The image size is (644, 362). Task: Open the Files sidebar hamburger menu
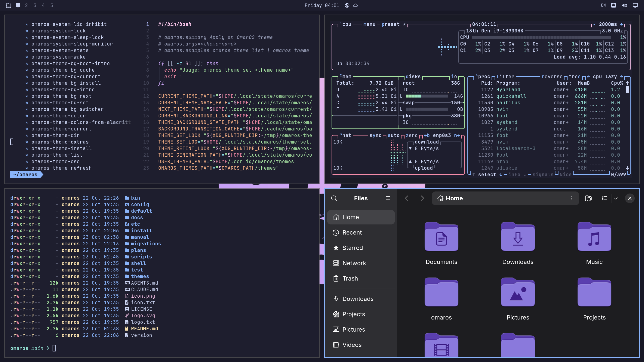coord(388,198)
